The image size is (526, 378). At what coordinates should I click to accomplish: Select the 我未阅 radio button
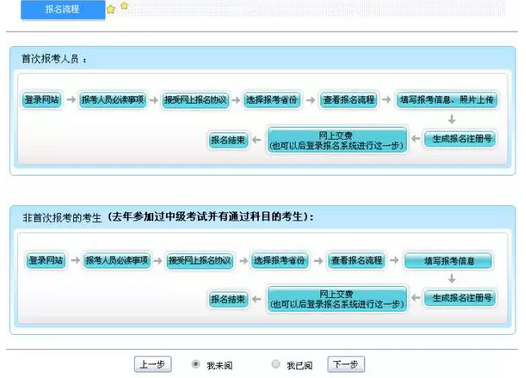pos(196,364)
